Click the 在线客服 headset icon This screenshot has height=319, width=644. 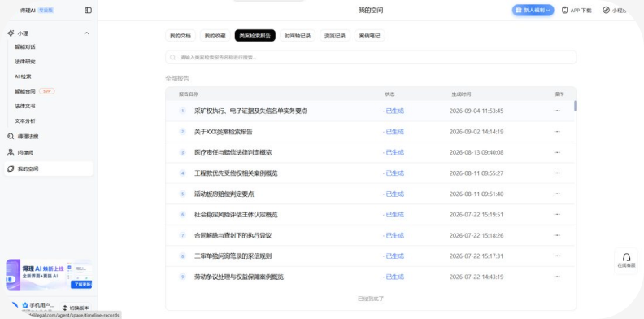(x=626, y=257)
